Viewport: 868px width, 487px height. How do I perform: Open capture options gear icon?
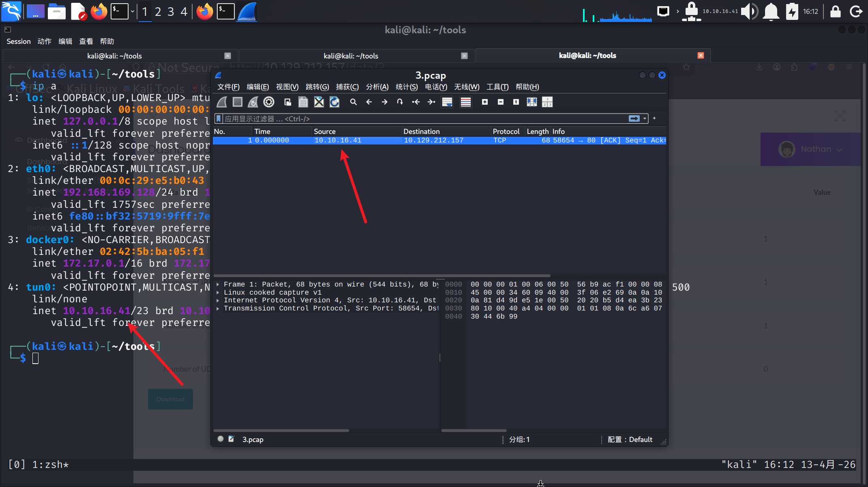pos(269,102)
